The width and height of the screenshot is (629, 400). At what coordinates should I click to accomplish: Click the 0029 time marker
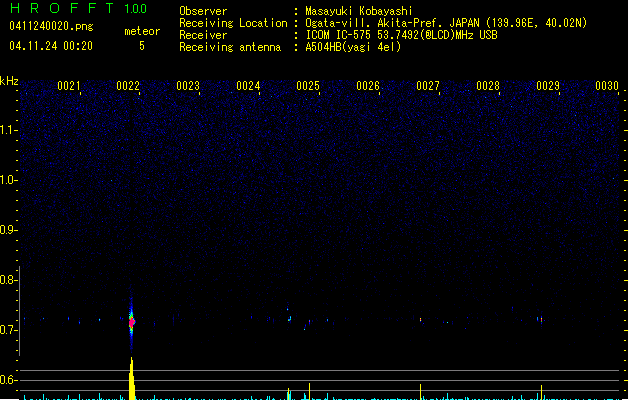[548, 86]
